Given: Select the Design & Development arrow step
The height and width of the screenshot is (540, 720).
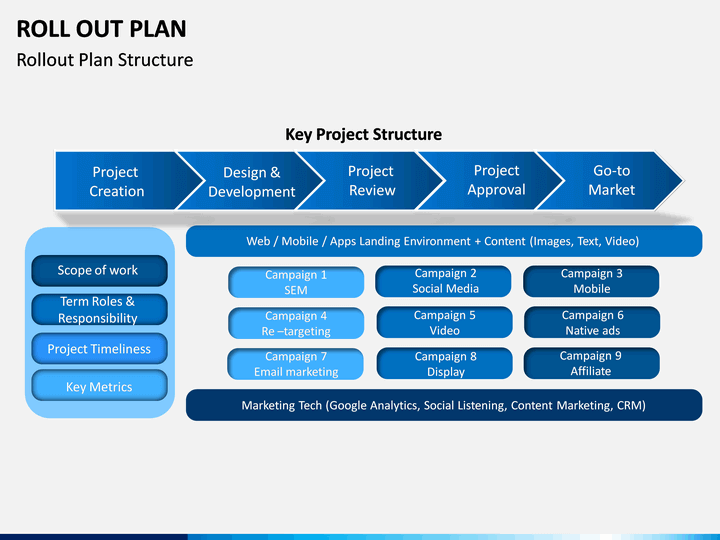Looking at the screenshot, I should click(252, 181).
